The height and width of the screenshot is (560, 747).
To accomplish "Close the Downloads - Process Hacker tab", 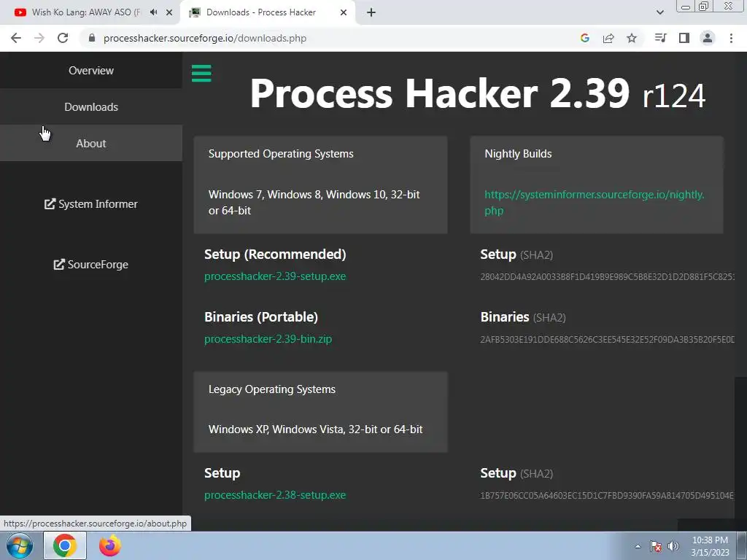I will click(x=344, y=12).
